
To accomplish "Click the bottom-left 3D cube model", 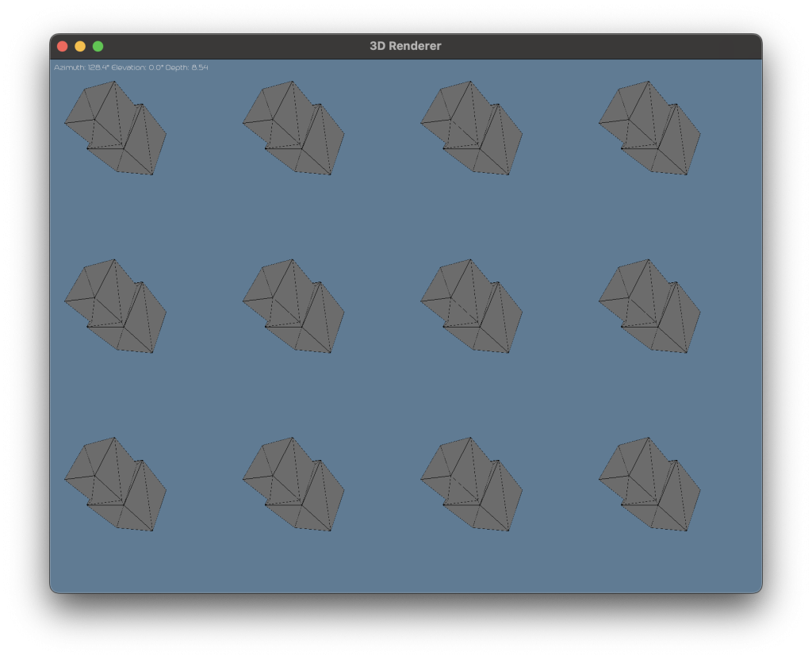I will click(x=115, y=485).
